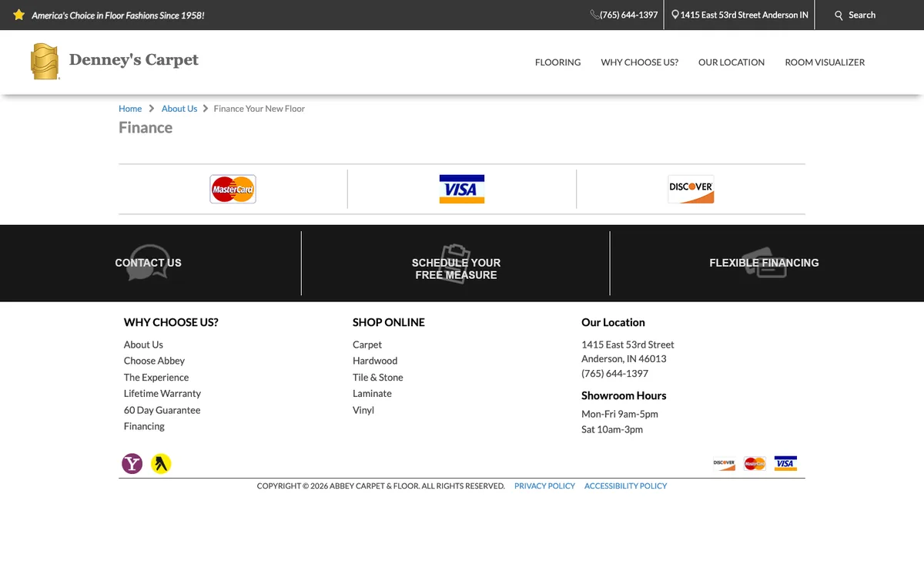Open the Room Visualizer nav item
Image resolution: width=924 pixels, height=578 pixels.
coord(825,62)
